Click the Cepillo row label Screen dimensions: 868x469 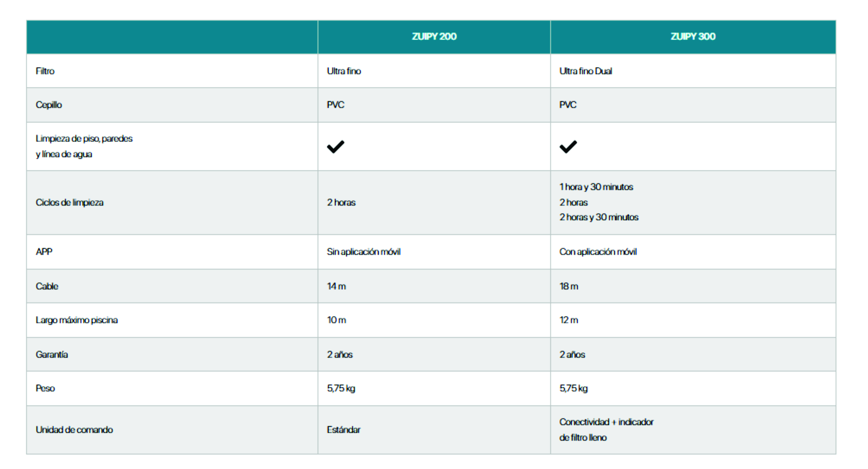[x=49, y=105]
